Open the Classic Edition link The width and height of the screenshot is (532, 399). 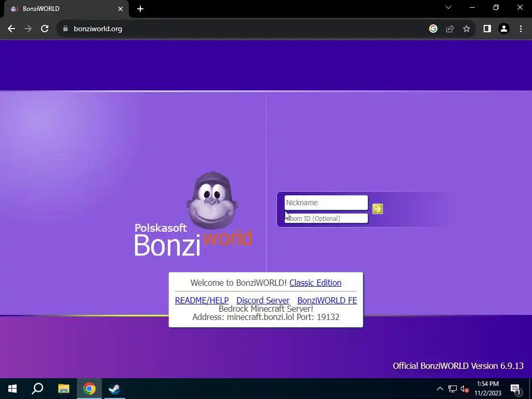tap(315, 283)
